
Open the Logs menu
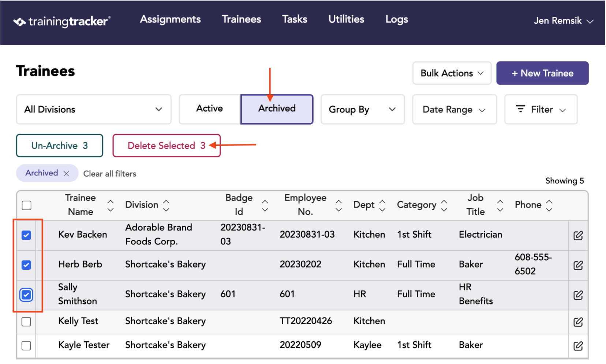[397, 20]
